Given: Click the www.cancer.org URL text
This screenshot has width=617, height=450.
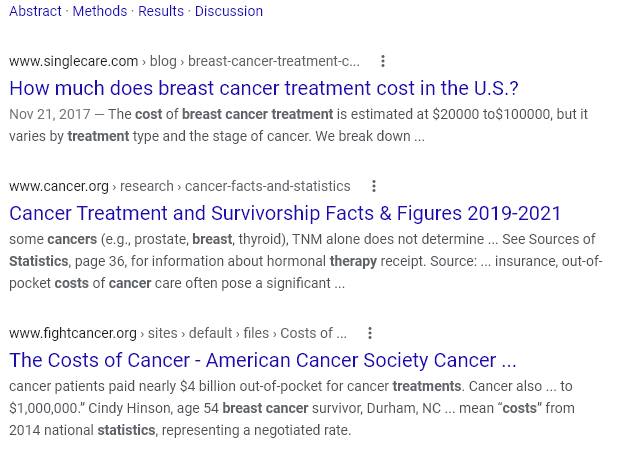Looking at the screenshot, I should [59, 186].
